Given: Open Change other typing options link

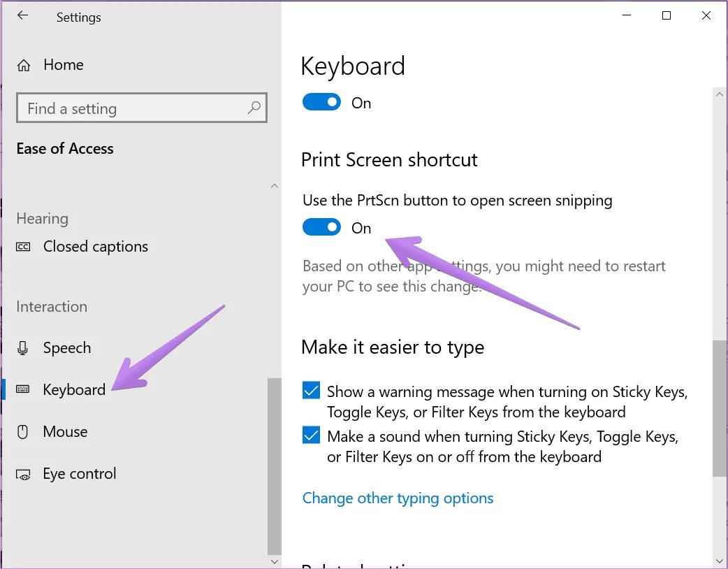Looking at the screenshot, I should click(x=398, y=498).
